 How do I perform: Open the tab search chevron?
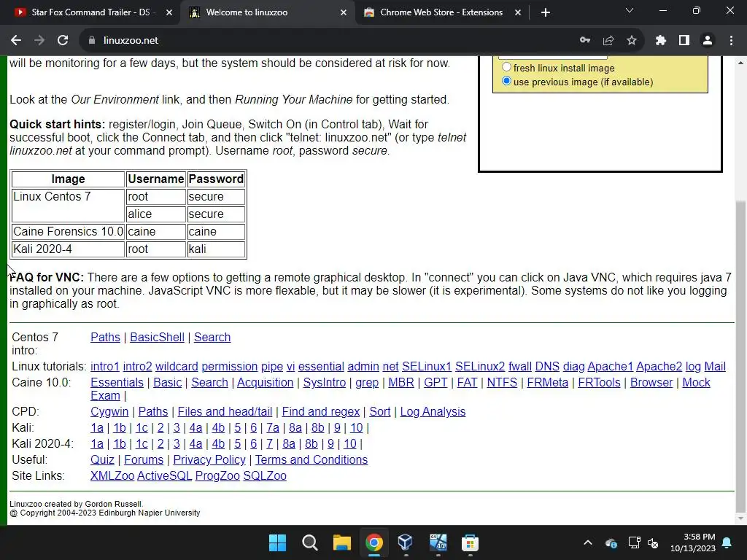pyautogui.click(x=630, y=10)
